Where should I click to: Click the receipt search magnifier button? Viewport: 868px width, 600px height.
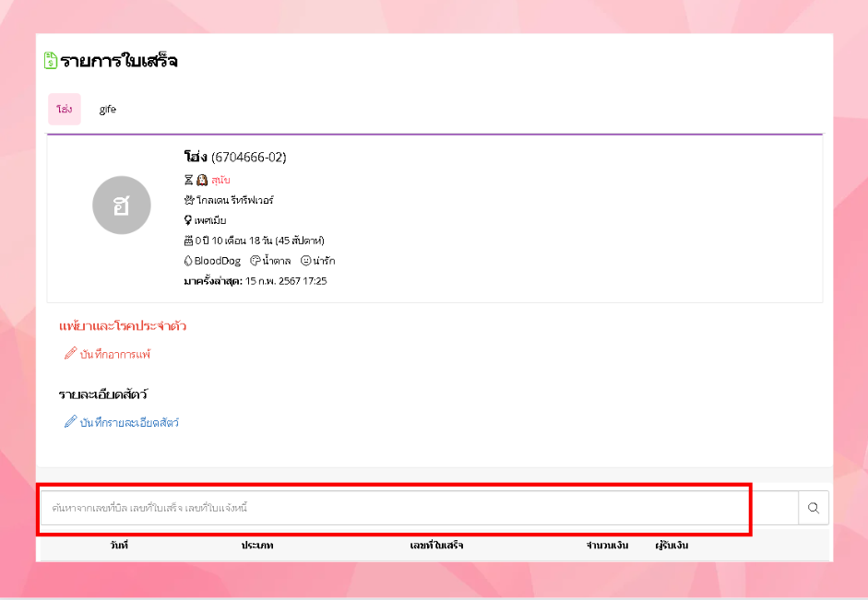tap(814, 508)
